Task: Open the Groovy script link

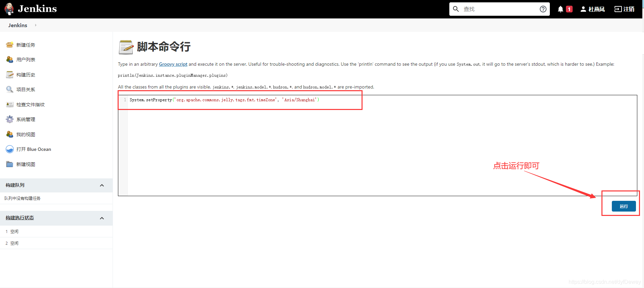Action: coord(173,64)
